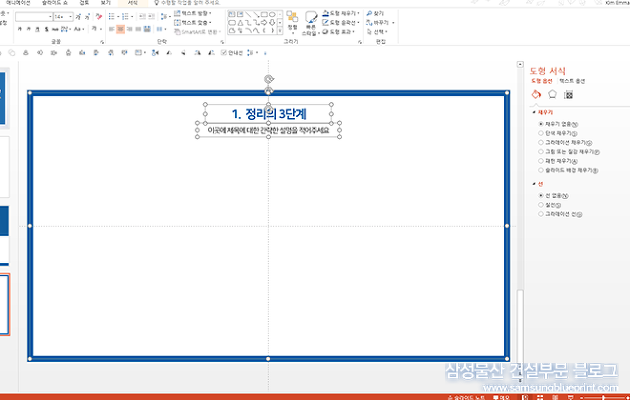The image size is (630, 400).
Task: Collapse the Line (선) section
Action: (x=534, y=184)
